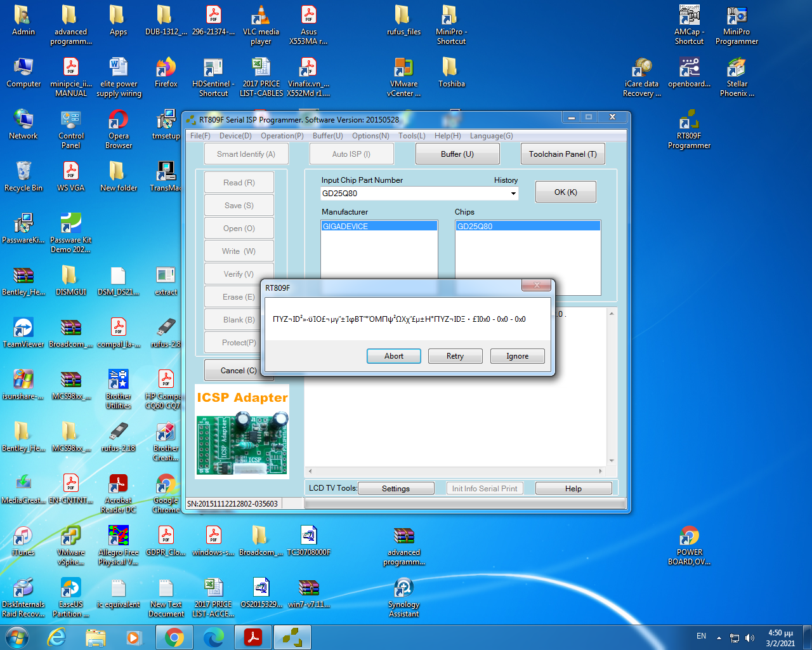Click the log pane vertical scrollbar down arrow
The image size is (812, 650).
pyautogui.click(x=612, y=460)
